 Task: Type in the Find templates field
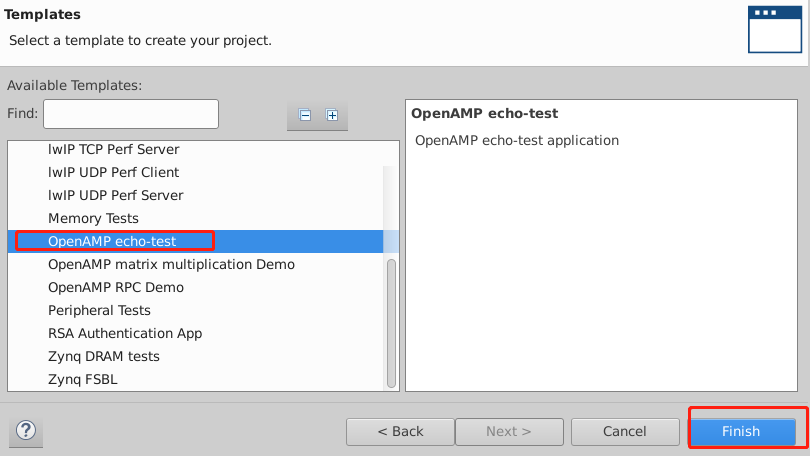[130, 114]
